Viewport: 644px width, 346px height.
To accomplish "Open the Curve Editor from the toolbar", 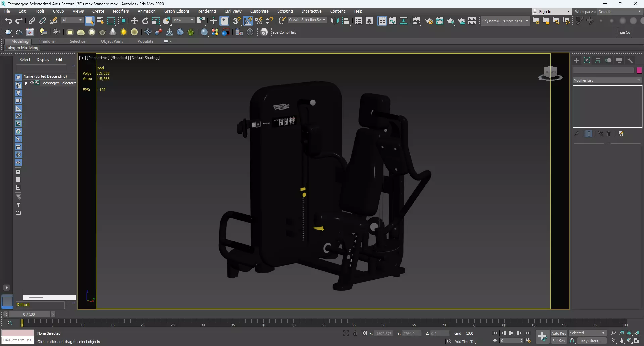I will click(x=393, y=21).
